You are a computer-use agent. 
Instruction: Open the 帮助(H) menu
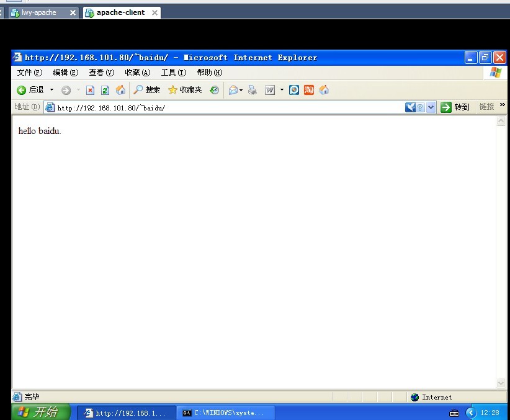(210, 73)
